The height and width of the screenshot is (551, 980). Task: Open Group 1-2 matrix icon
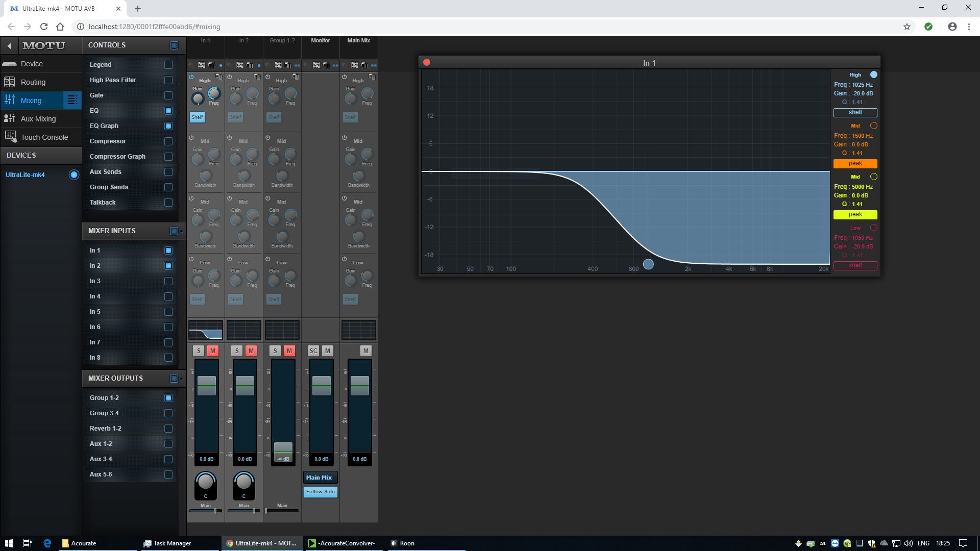click(x=278, y=65)
